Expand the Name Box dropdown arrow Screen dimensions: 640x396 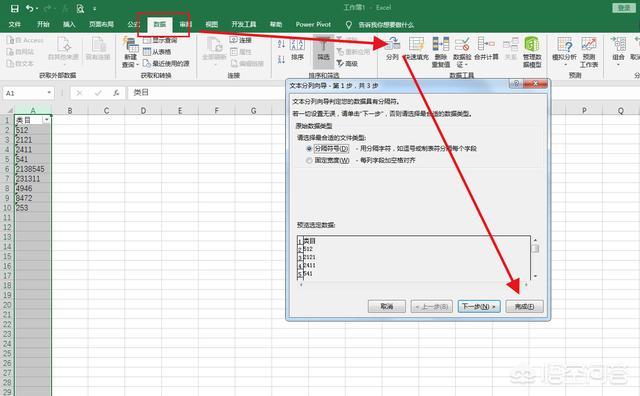pyautogui.click(x=49, y=93)
